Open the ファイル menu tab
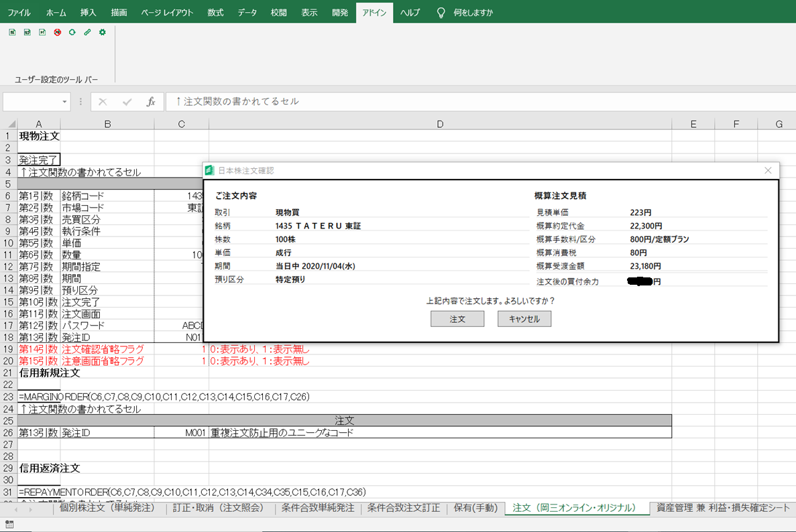Viewport: 796px width, 532px height. pos(19,13)
